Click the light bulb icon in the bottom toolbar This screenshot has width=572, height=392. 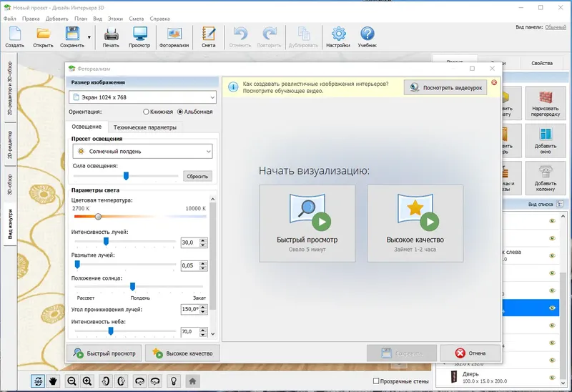pyautogui.click(x=174, y=381)
